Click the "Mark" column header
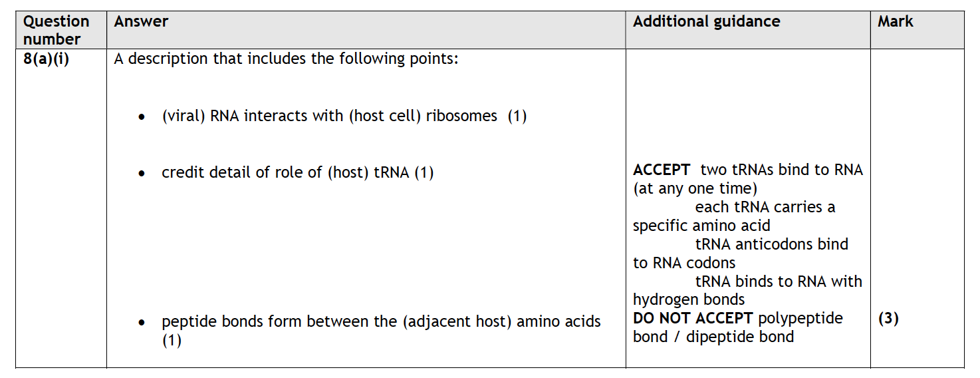This screenshot has height=378, width=980. point(895,21)
